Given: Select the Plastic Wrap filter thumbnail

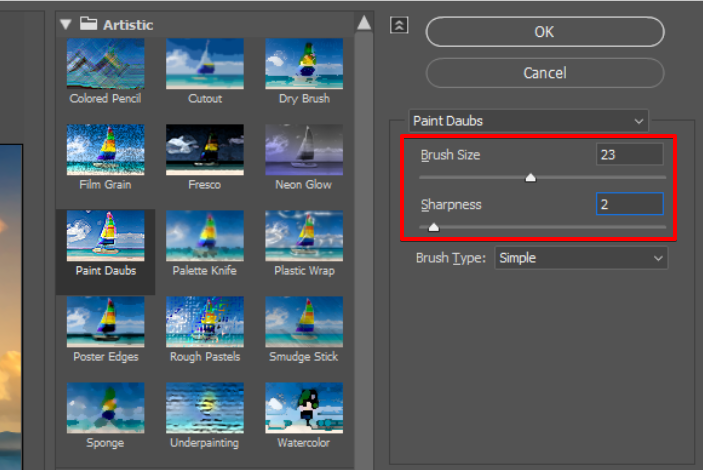Looking at the screenshot, I should (x=304, y=235).
